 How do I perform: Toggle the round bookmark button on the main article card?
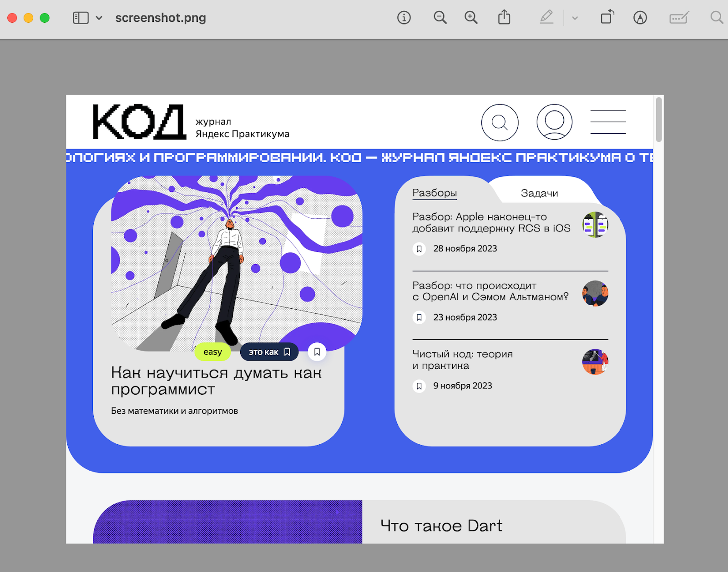[x=317, y=351]
